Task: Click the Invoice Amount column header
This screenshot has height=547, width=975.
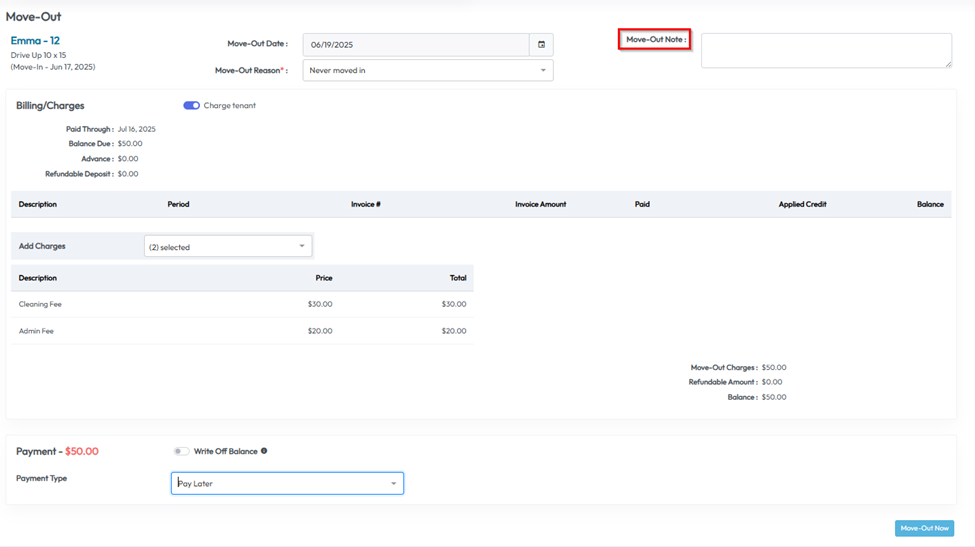Action: (x=540, y=204)
